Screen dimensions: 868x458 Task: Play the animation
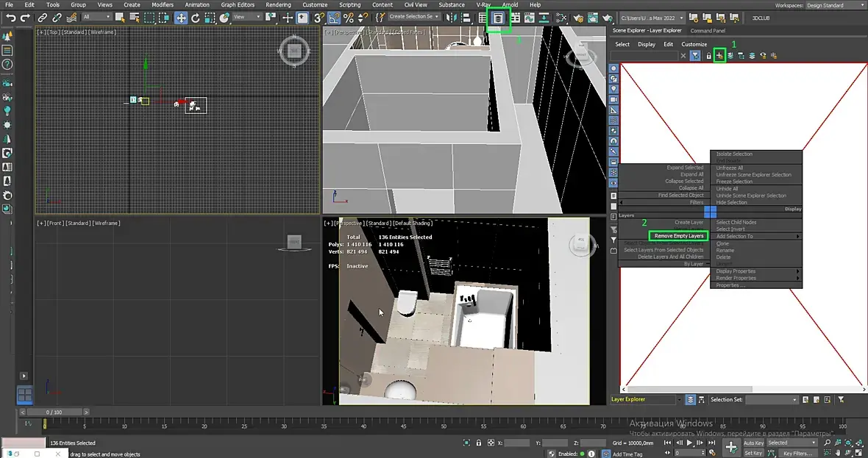pyautogui.click(x=689, y=443)
